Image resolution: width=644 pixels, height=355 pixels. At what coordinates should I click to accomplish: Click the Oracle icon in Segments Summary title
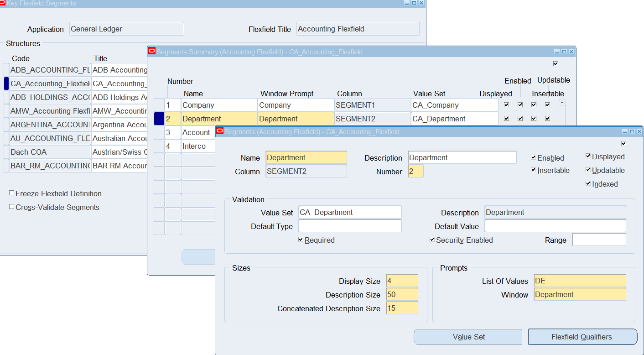(x=152, y=52)
